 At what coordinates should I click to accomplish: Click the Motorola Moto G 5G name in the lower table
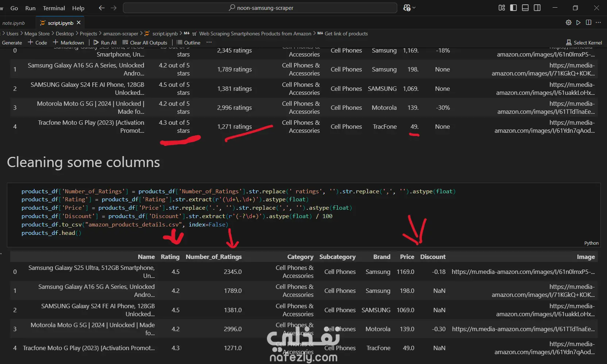pyautogui.click(x=93, y=329)
